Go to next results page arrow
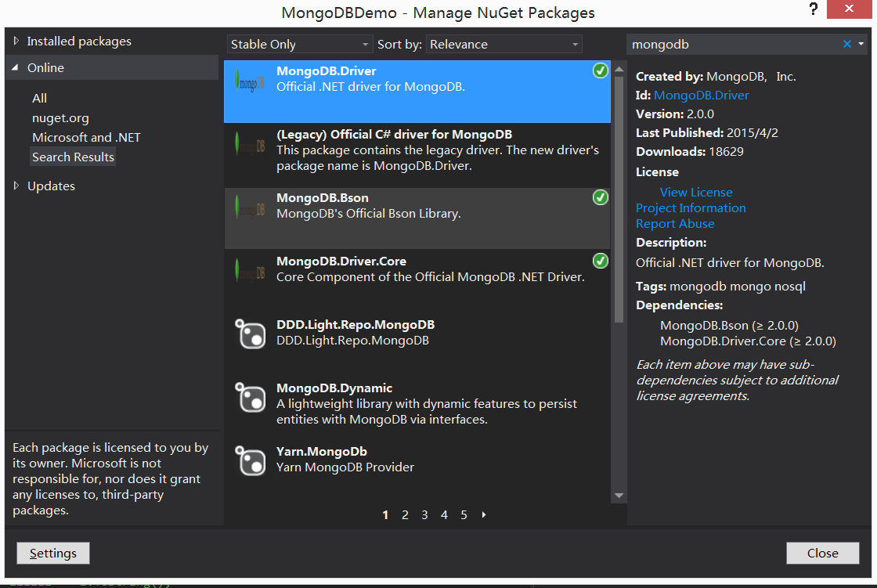Image resolution: width=877 pixels, height=588 pixels. coord(484,514)
